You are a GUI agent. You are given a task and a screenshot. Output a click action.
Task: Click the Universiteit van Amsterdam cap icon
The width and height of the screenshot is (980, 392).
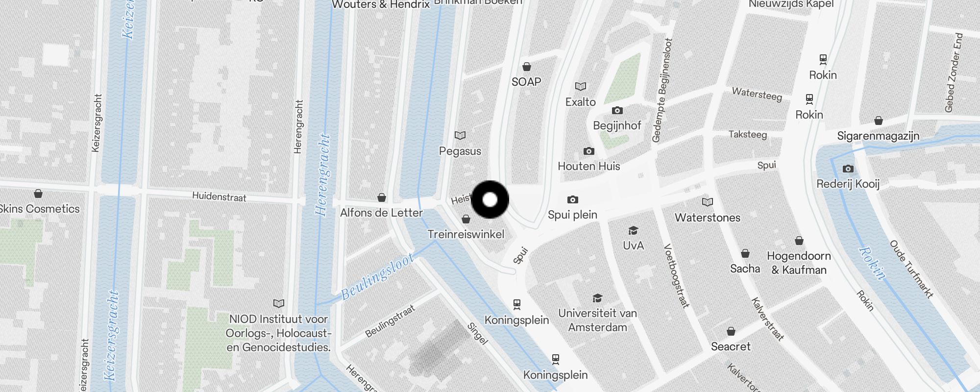tap(597, 298)
